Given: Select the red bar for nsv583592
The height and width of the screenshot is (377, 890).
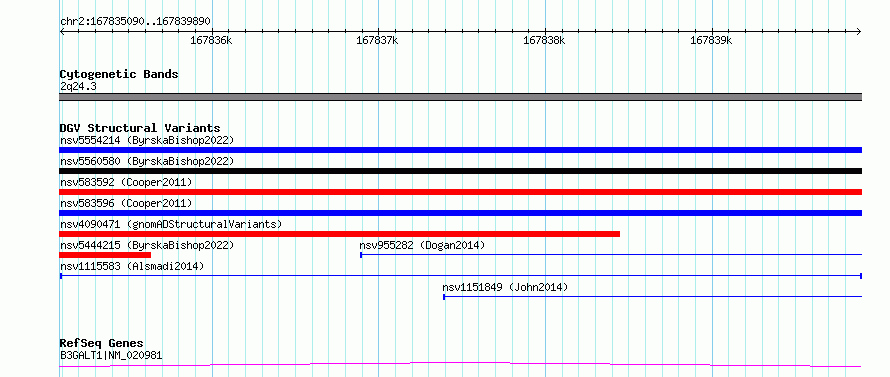Looking at the screenshot, I should [x=460, y=192].
